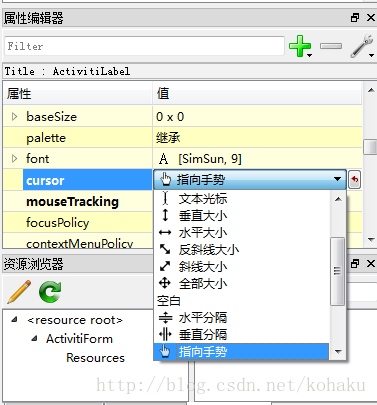
Task: Click the property table scrollbar thumb
Action: pos(370,147)
